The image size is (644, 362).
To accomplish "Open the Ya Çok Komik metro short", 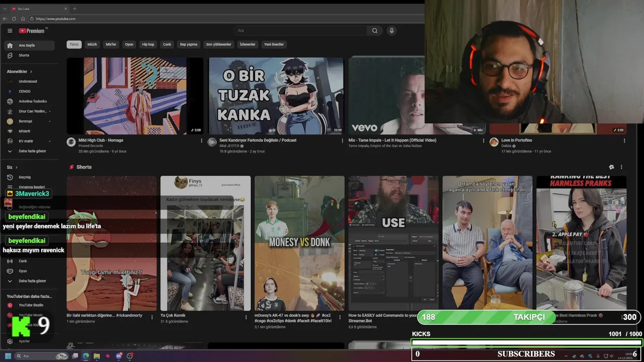I will pos(205,243).
